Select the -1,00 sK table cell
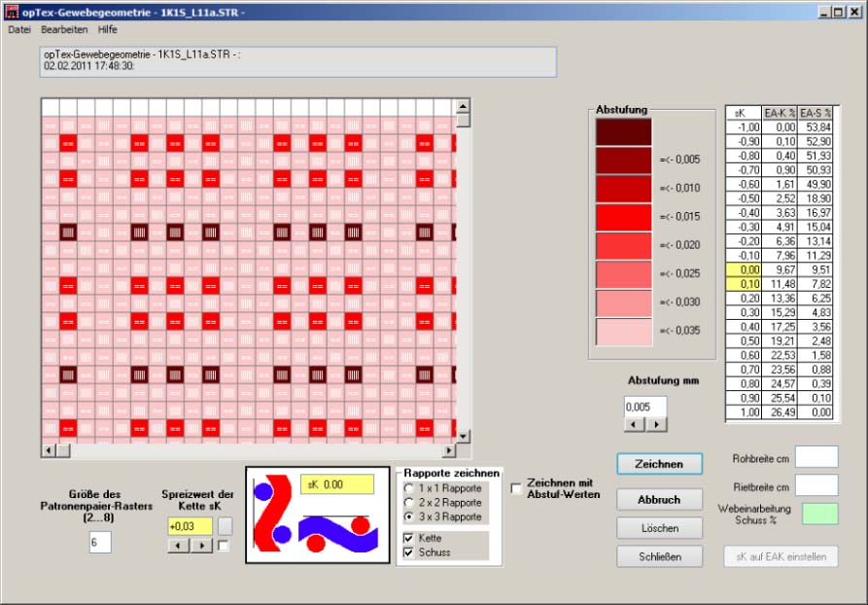 tap(744, 127)
